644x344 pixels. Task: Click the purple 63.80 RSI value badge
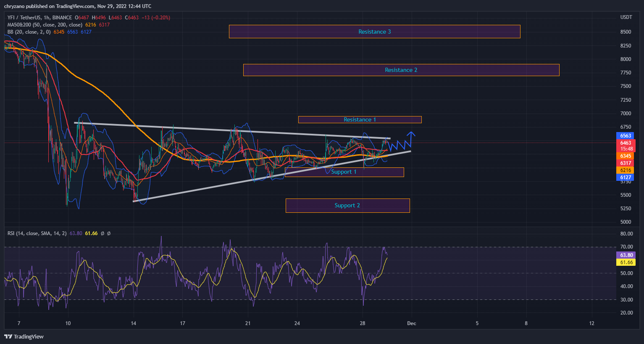(x=626, y=255)
